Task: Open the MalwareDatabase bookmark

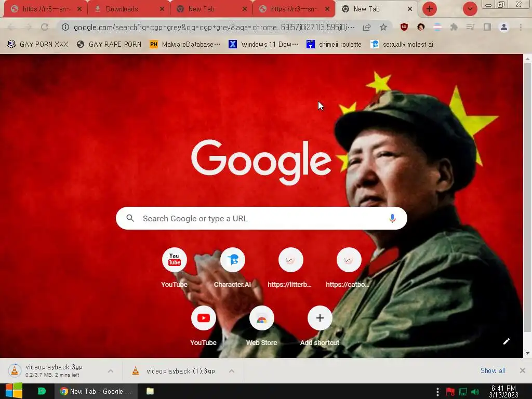Action: point(185,44)
